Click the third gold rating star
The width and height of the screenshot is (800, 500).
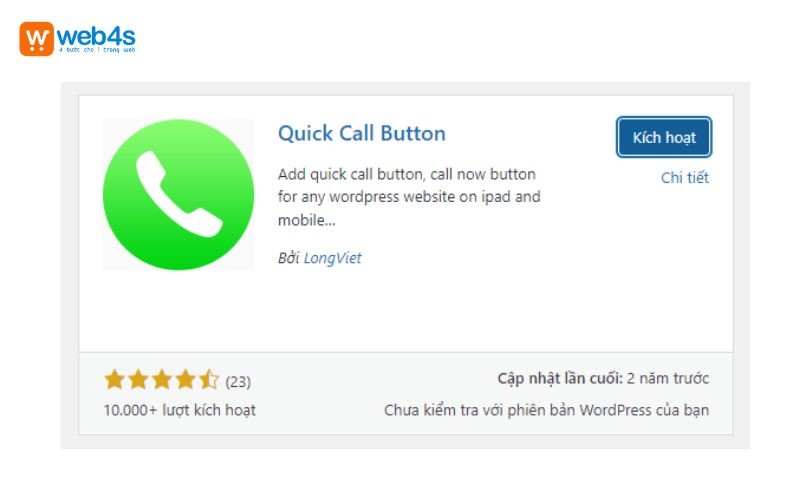162,380
